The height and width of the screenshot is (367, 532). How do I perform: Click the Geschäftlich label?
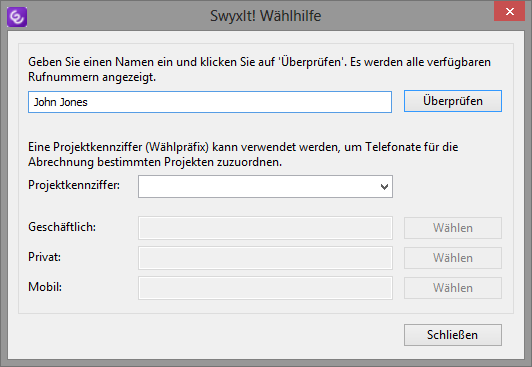[x=62, y=227]
